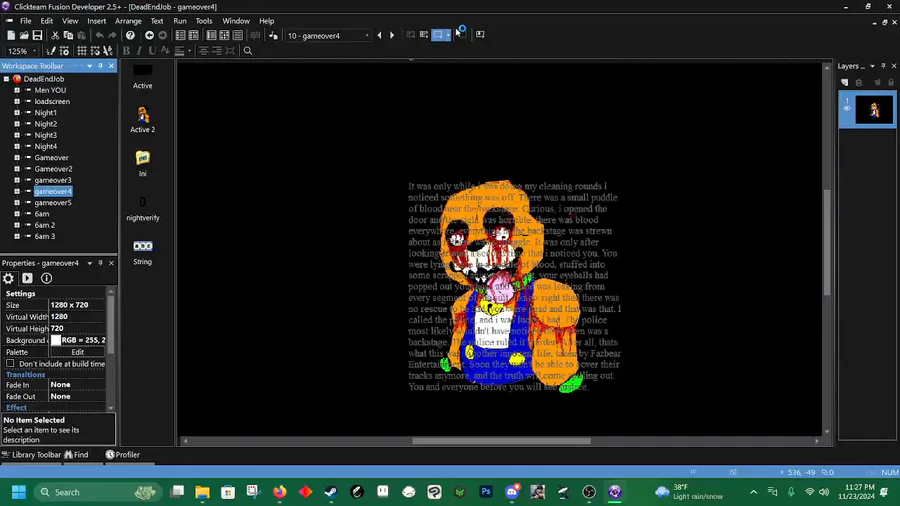Select the nightverify counter object
The width and height of the screenshot is (900, 506).
pyautogui.click(x=143, y=202)
